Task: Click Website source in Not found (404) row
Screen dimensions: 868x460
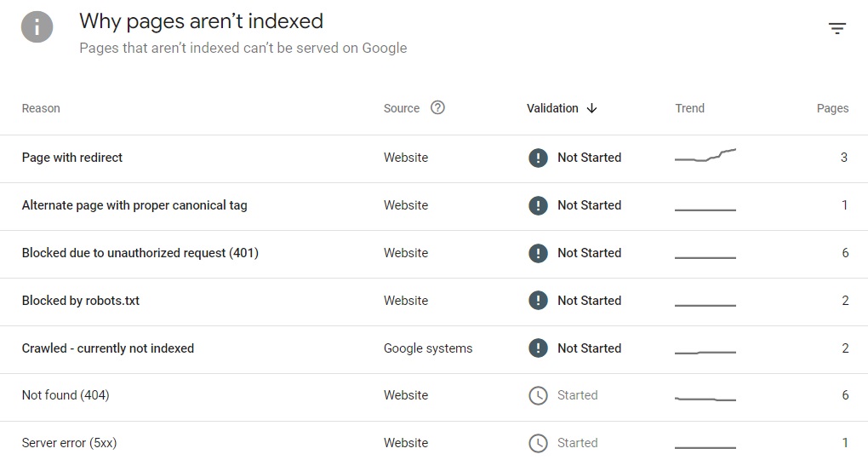Action: coord(406,395)
